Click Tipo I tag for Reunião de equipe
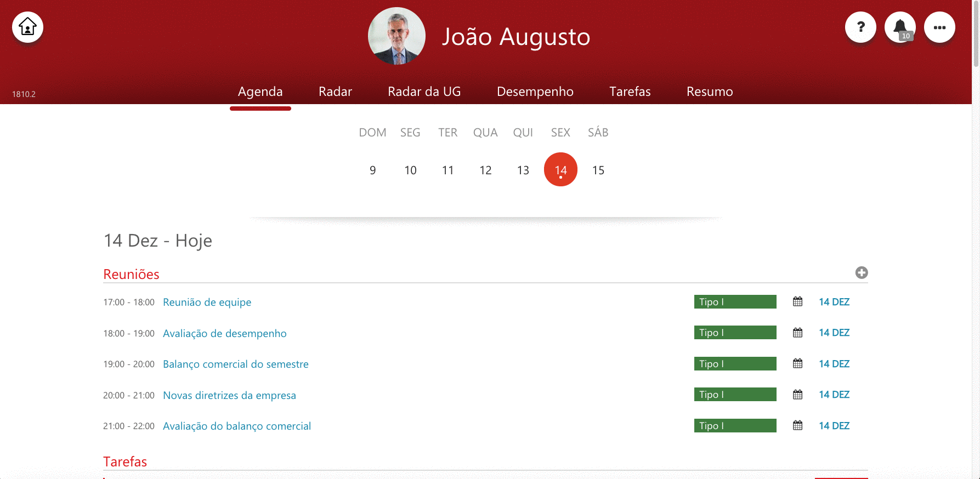The image size is (980, 479). point(735,301)
